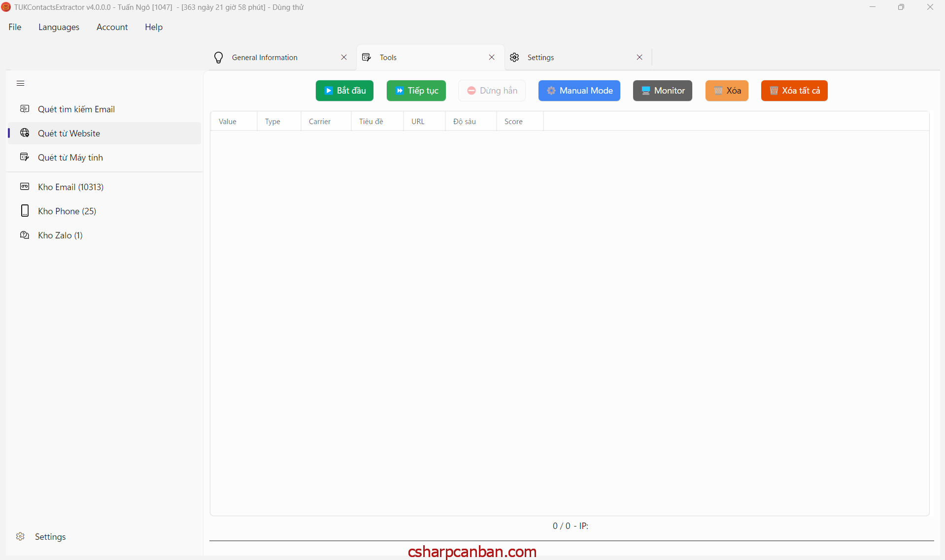Open the Monitor view
This screenshot has height=560, width=945.
point(662,91)
